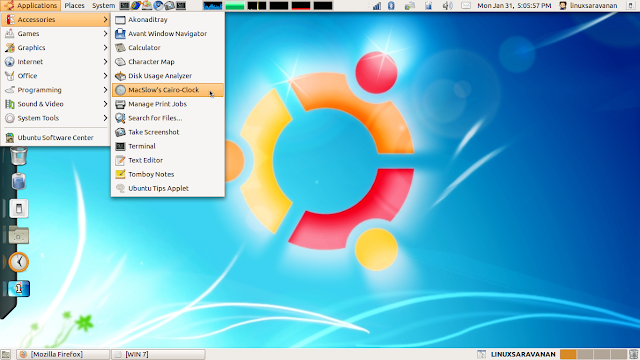The height and width of the screenshot is (360, 640).
Task: Open the Trash icon in the side dock
Action: (x=19, y=156)
